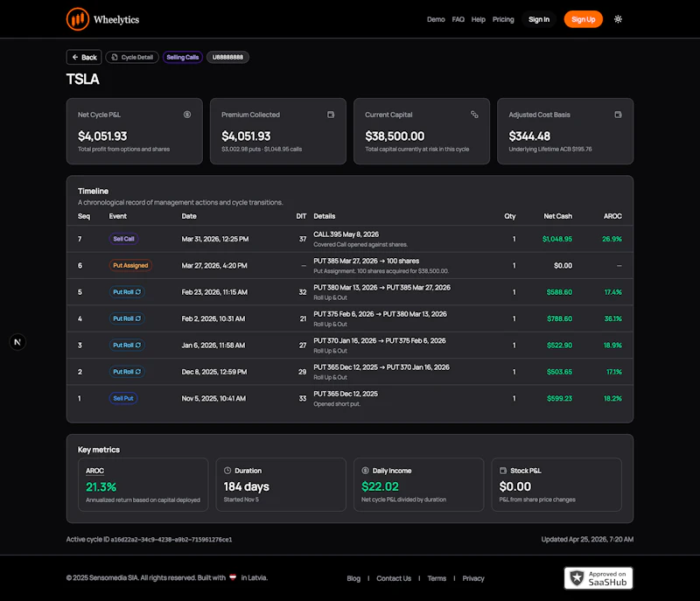Image resolution: width=700 pixels, height=601 pixels.
Task: Click the Sign In button
Action: [x=539, y=19]
